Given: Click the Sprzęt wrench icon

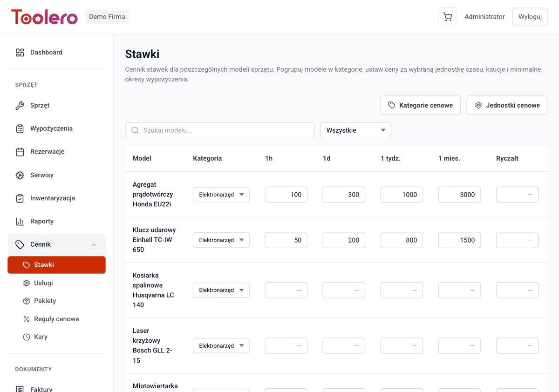Looking at the screenshot, I should tap(20, 106).
